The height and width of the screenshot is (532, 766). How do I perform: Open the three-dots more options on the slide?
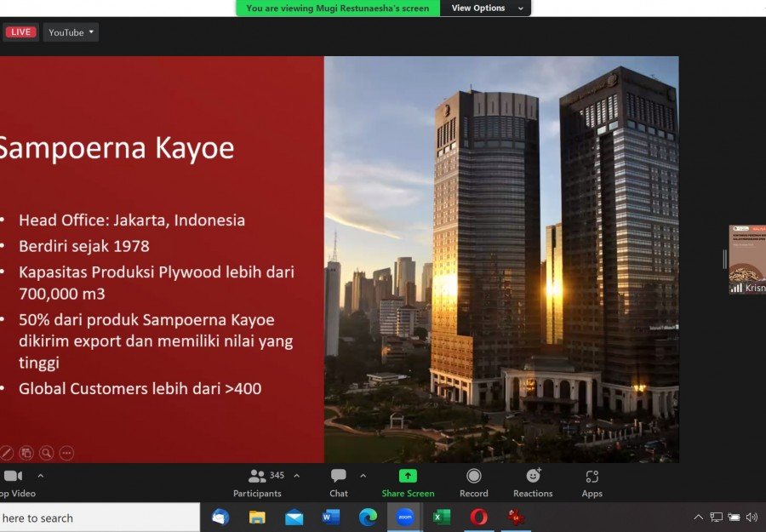[x=67, y=453]
